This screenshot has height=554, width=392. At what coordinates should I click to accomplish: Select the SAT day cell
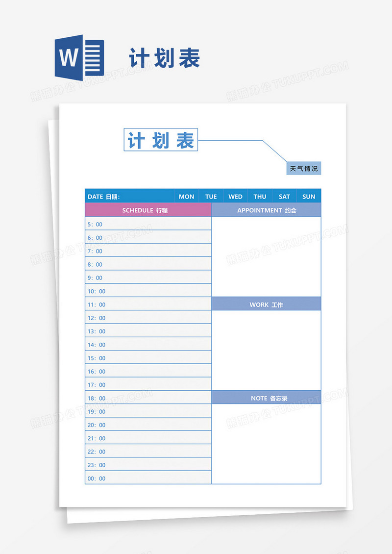click(x=284, y=196)
